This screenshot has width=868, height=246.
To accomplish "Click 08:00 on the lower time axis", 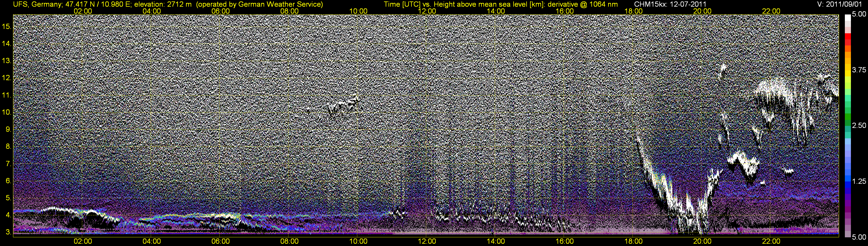I will pyautogui.click(x=289, y=241).
